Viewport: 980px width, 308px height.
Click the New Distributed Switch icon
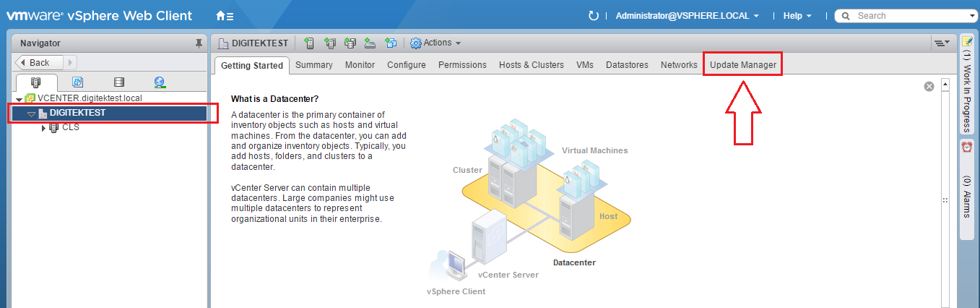point(370,43)
